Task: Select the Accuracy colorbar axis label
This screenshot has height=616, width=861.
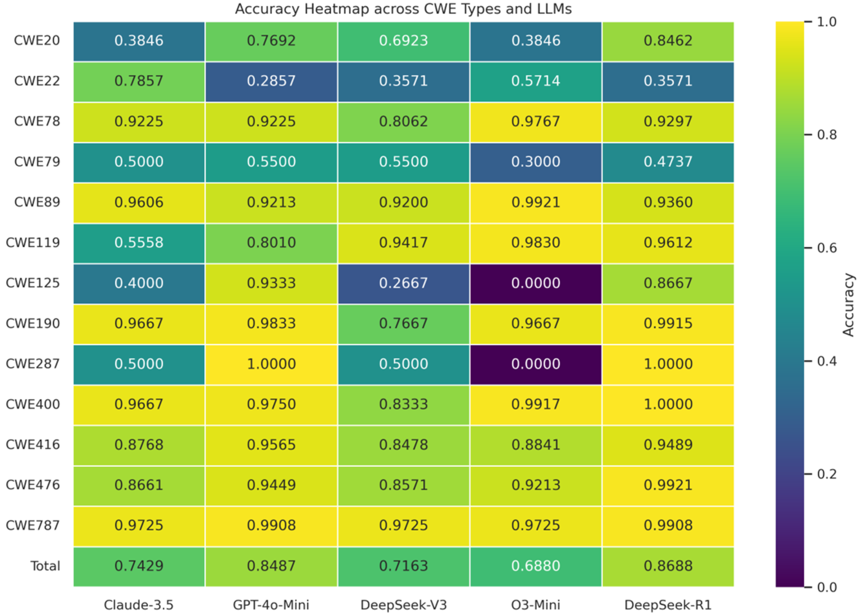Action: coord(848,305)
